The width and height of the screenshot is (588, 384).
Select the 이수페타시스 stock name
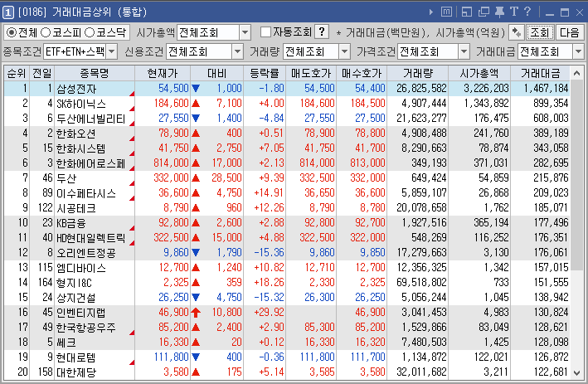coord(86,193)
